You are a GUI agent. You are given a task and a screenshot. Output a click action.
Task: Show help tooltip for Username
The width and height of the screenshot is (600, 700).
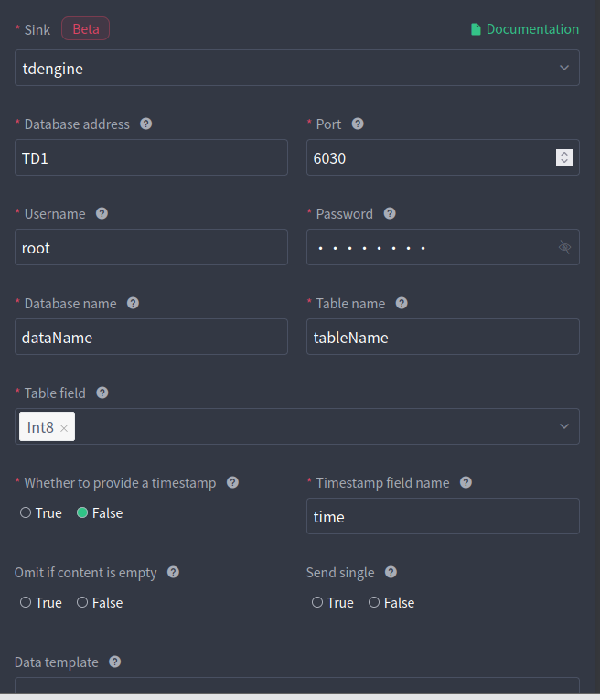pos(102,213)
